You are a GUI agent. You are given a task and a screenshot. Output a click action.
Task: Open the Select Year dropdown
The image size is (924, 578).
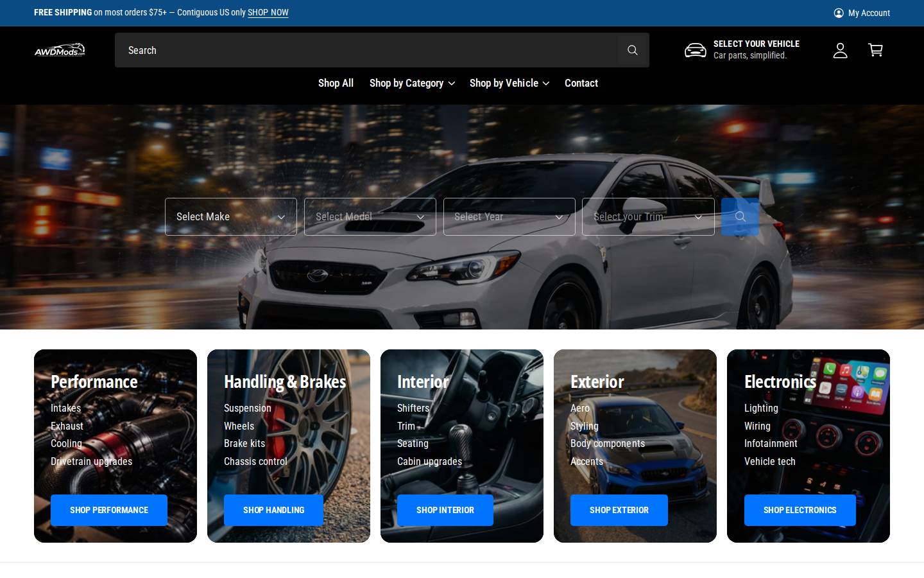(x=509, y=216)
